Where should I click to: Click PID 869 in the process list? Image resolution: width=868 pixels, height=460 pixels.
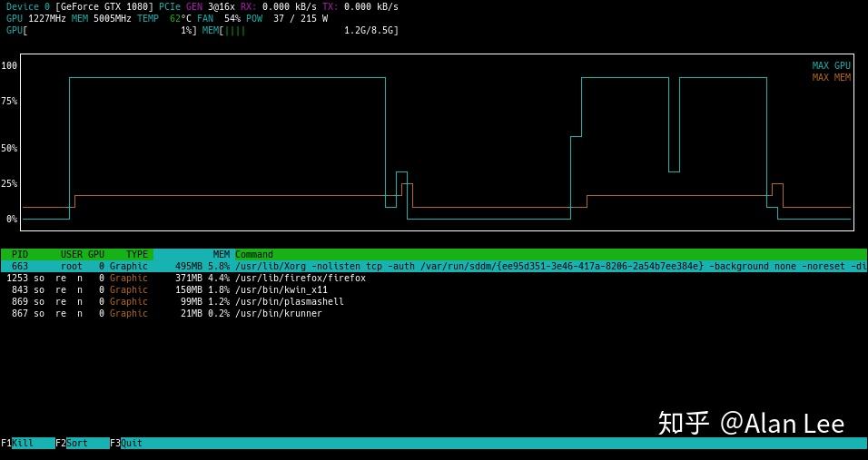tap(20, 301)
